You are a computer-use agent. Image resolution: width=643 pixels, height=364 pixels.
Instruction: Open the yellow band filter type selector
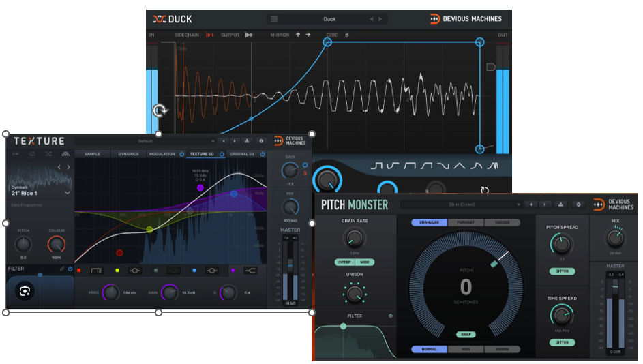pyautogui.click(x=135, y=271)
